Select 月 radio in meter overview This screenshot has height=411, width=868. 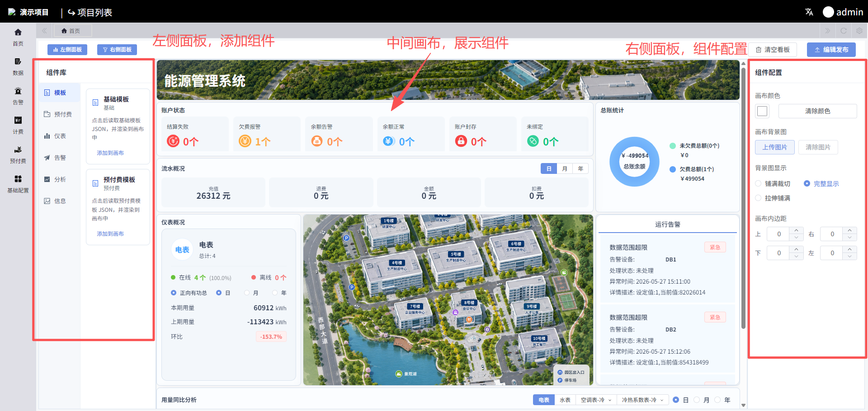247,293
